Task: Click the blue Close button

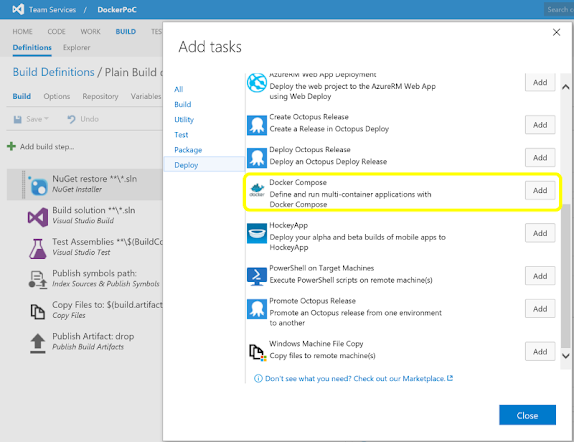Action: pyautogui.click(x=527, y=415)
